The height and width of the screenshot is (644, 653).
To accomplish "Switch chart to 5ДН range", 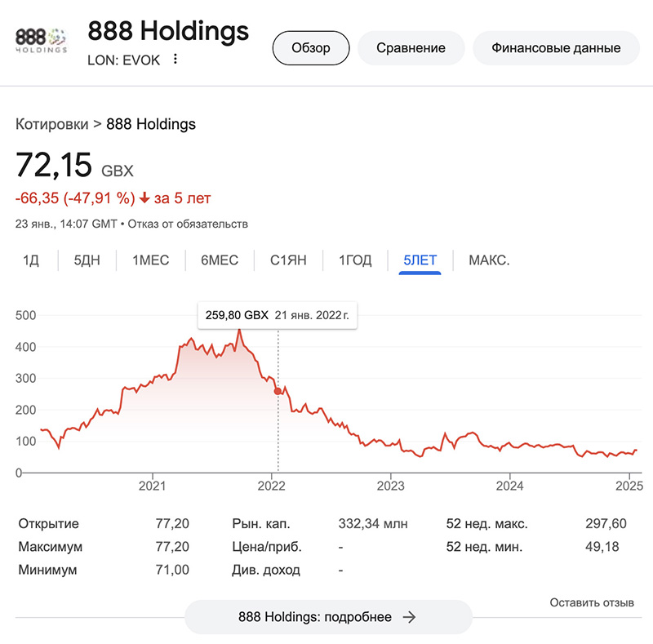I will coord(87,260).
